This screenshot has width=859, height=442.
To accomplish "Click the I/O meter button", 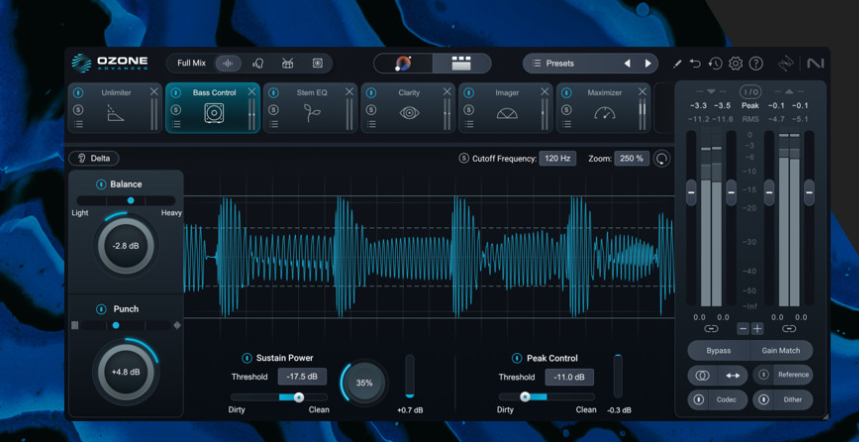I will pyautogui.click(x=751, y=91).
